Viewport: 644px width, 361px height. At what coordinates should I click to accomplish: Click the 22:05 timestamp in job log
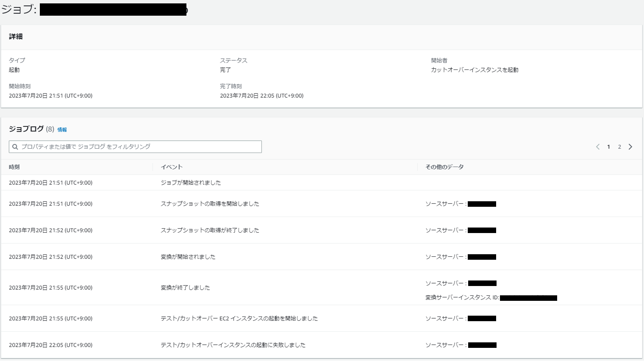point(50,345)
